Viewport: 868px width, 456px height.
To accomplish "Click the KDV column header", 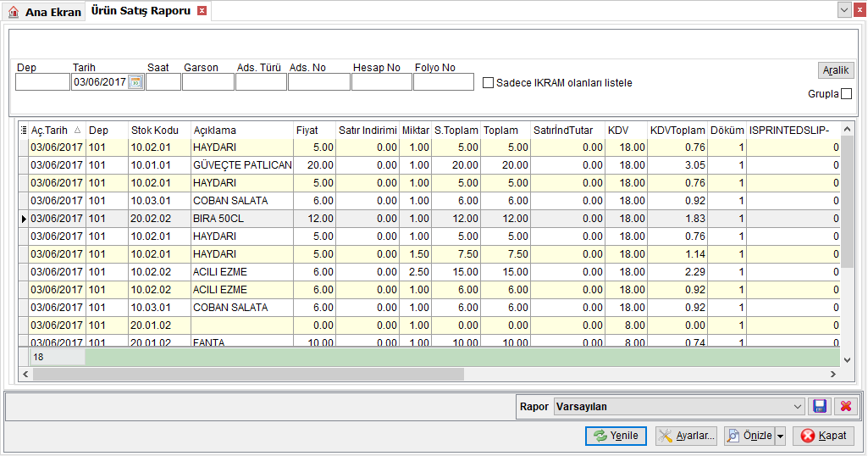I will (626, 131).
